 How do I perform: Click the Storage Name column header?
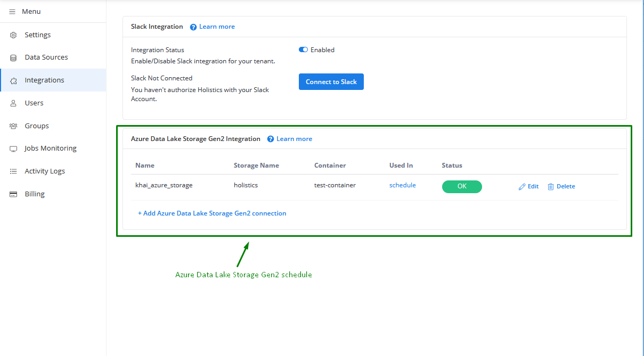coord(256,165)
